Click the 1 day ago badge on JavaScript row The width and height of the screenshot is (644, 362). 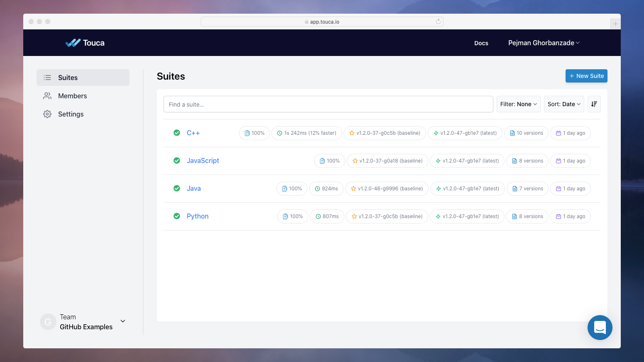click(571, 161)
